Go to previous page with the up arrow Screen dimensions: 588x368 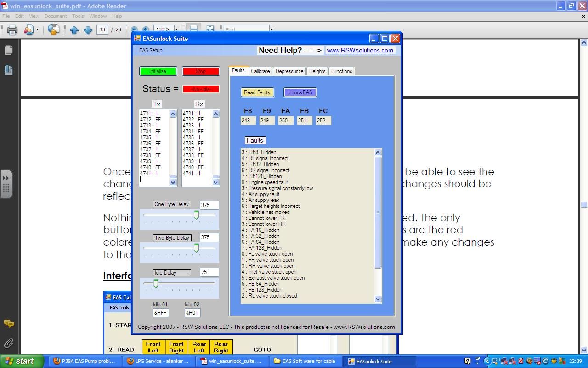pyautogui.click(x=74, y=30)
